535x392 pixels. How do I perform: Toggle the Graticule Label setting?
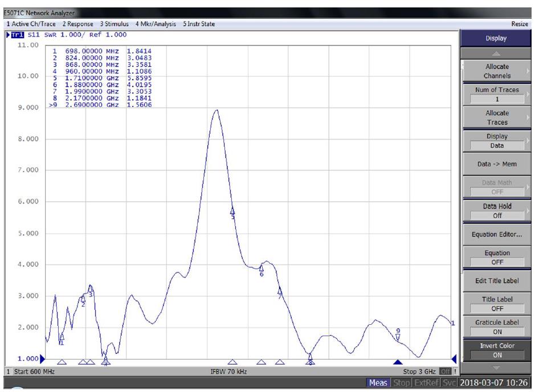(x=495, y=326)
